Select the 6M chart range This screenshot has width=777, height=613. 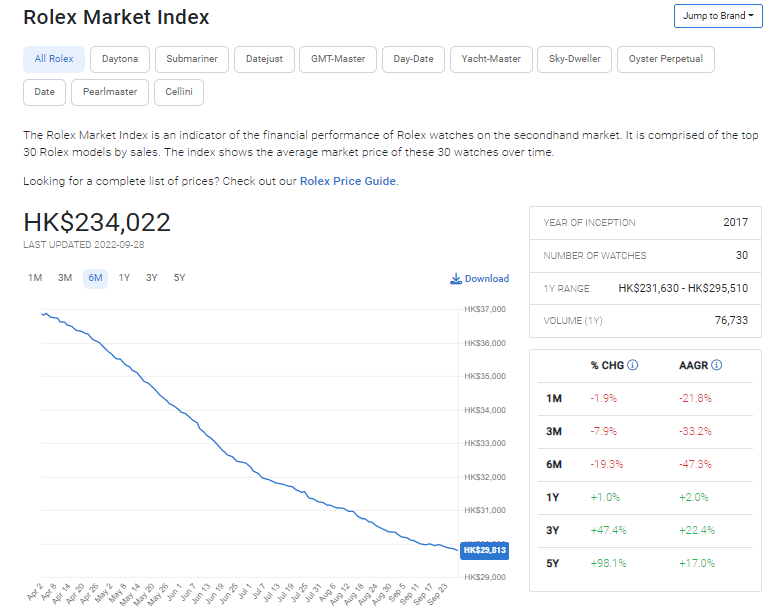click(x=95, y=278)
